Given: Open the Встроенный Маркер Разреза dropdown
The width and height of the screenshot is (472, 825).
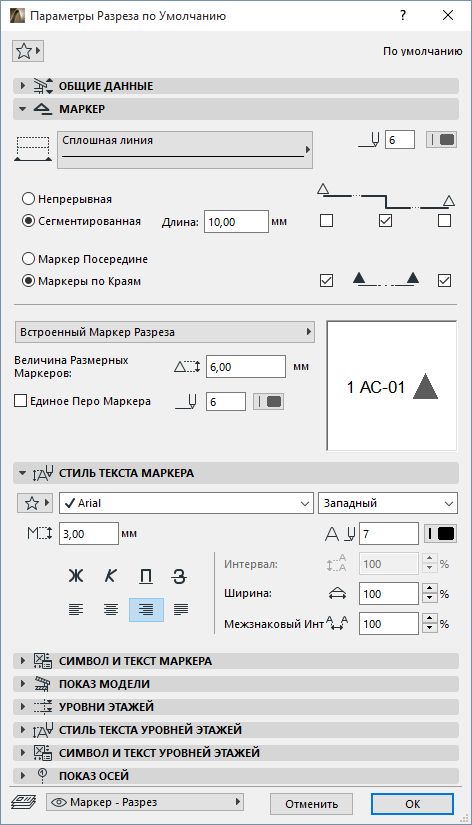Looking at the screenshot, I should pyautogui.click(x=165, y=332).
